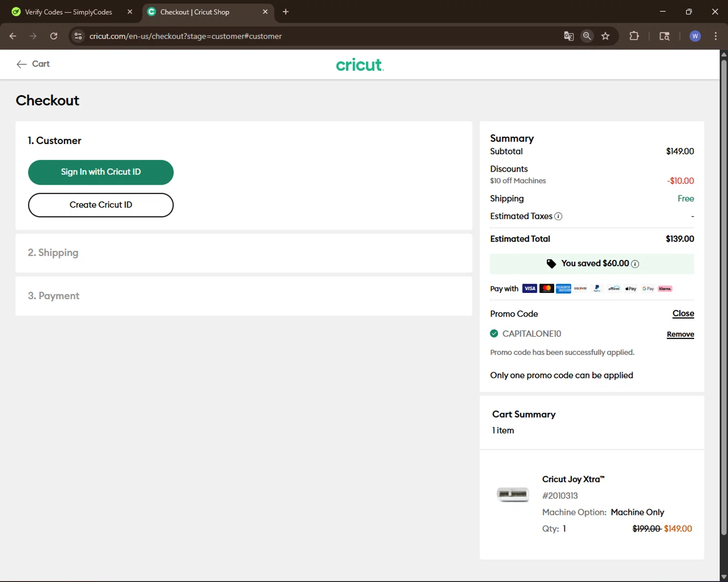The width and height of the screenshot is (728, 582).
Task: Close the Checkout Cricut Shop tab
Action: pos(265,12)
